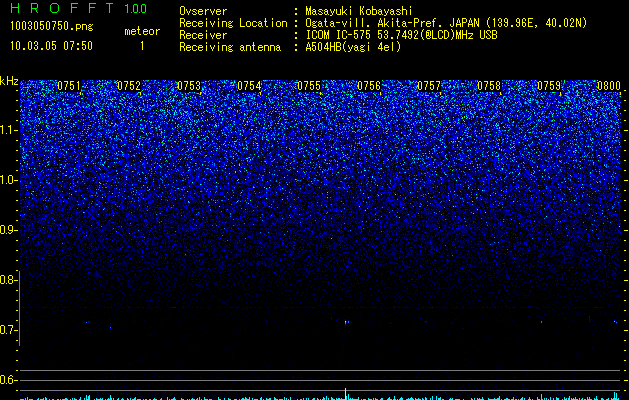
Task: Click the 0756 time marker
Action: pos(369,86)
